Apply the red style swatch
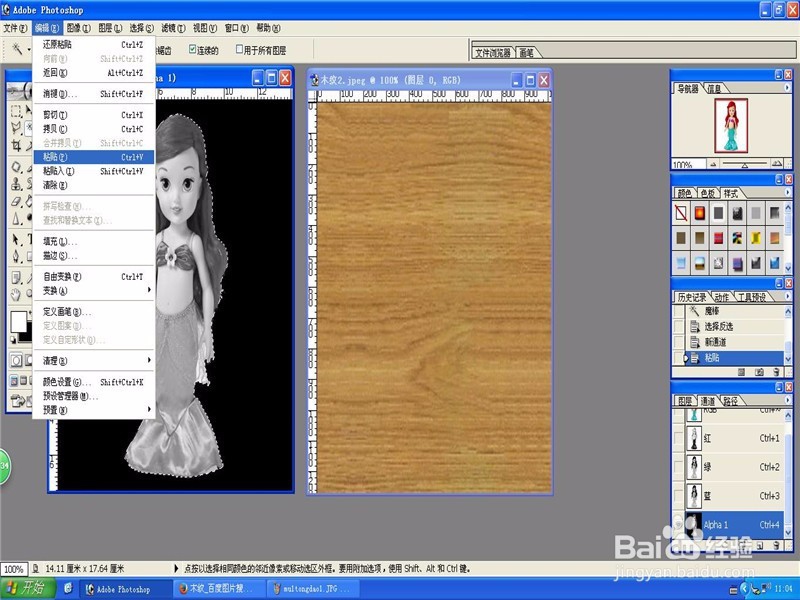Screen dimensions: 800x600 pos(718,238)
